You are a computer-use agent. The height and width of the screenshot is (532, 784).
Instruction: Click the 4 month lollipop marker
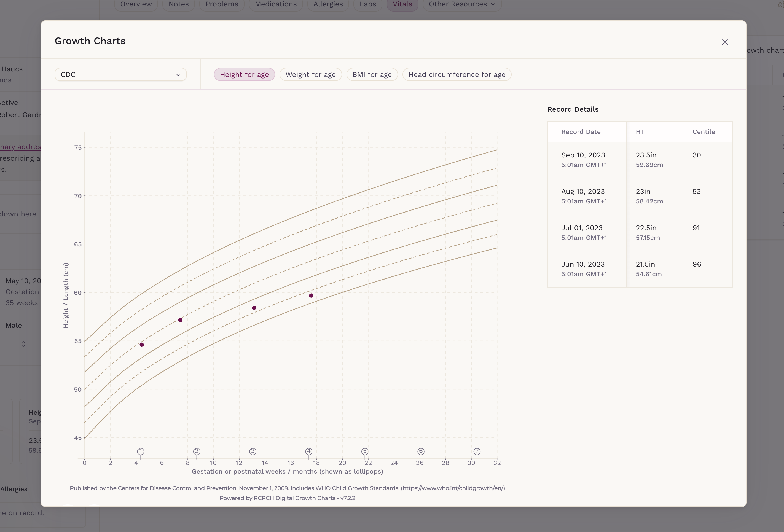pos(309,452)
